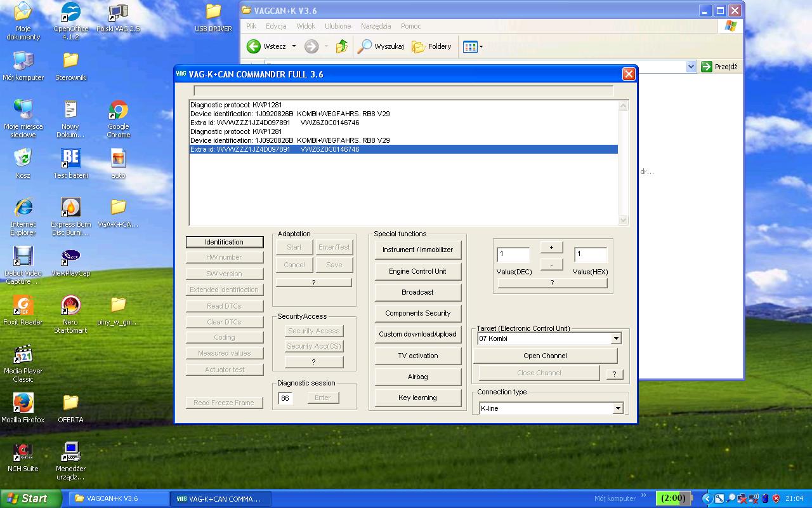Focus the Diagnostic session number field
This screenshot has width=812, height=508.
click(x=285, y=398)
